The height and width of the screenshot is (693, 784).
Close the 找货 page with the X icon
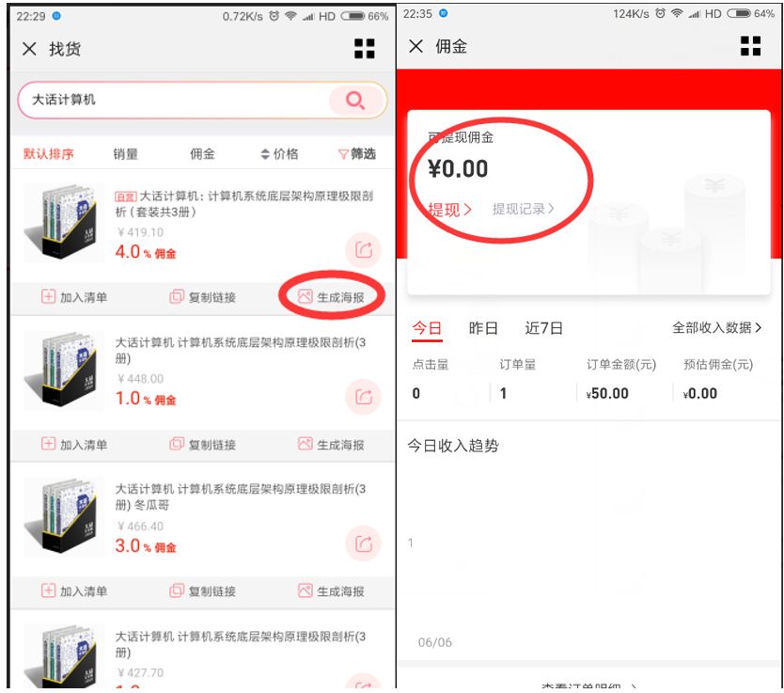pyautogui.click(x=29, y=49)
